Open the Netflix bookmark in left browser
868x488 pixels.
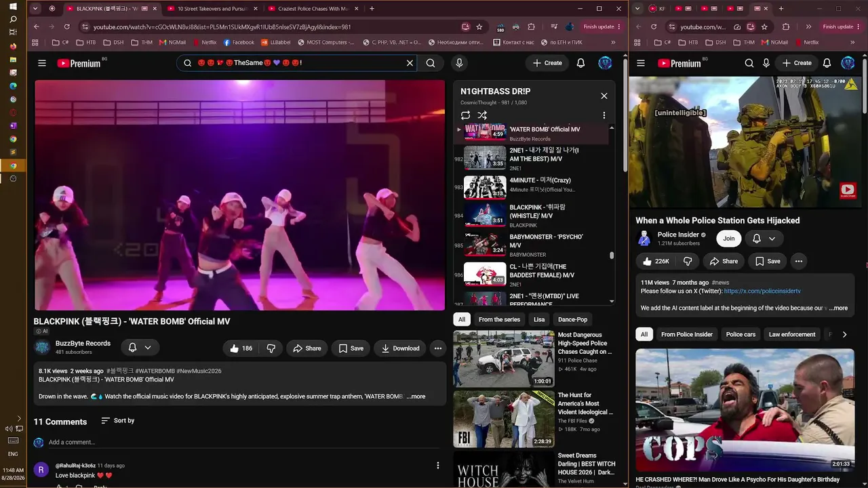[204, 42]
